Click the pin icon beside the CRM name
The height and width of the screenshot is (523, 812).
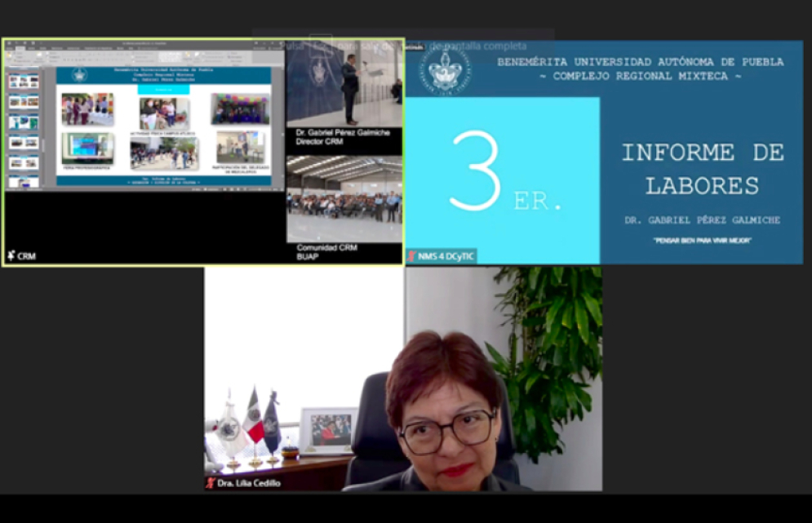tap(11, 255)
